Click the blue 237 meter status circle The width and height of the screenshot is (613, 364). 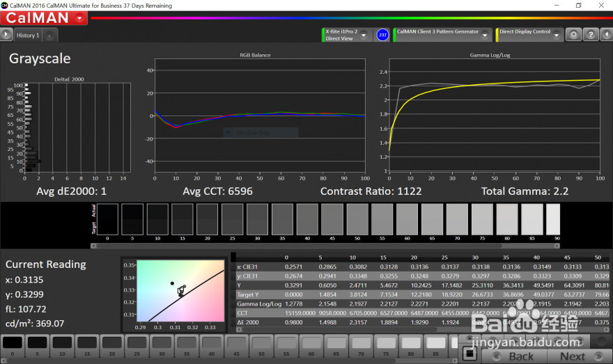382,35
